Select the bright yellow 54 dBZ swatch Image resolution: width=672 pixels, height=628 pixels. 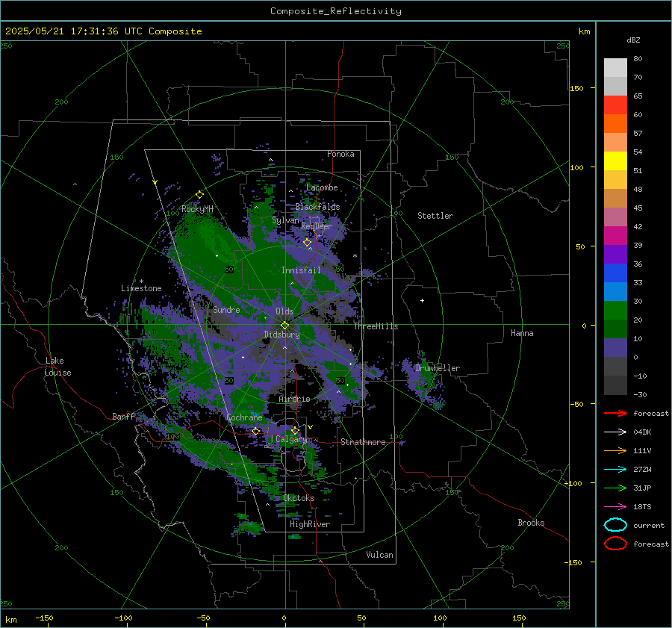[x=615, y=161]
